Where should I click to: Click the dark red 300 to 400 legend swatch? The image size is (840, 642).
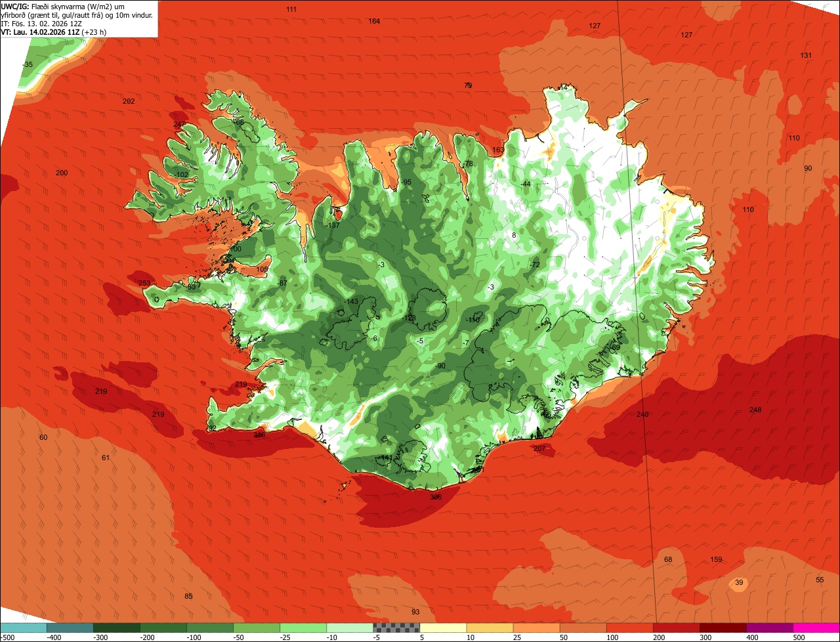pos(723,628)
